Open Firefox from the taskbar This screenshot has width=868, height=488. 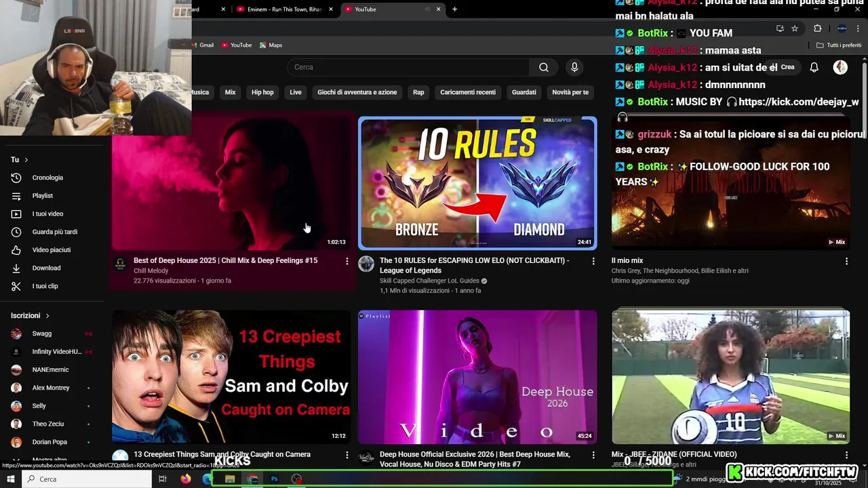pyautogui.click(x=185, y=479)
